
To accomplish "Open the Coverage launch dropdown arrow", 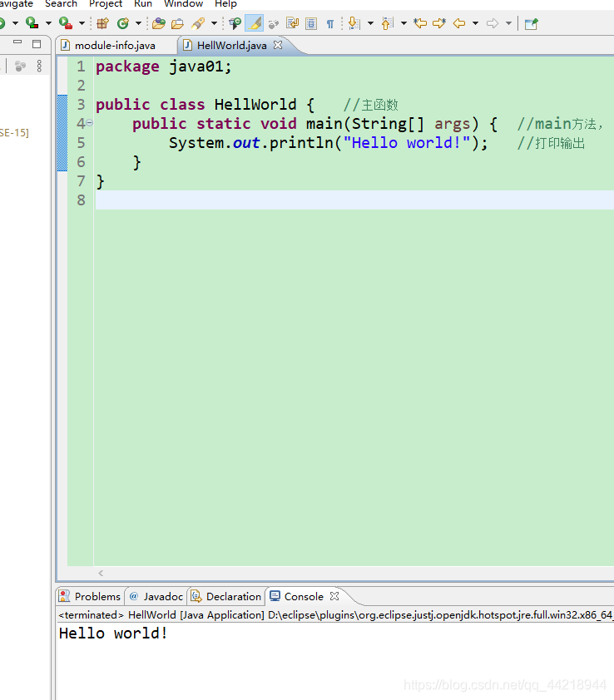I will pyautogui.click(x=48, y=23).
